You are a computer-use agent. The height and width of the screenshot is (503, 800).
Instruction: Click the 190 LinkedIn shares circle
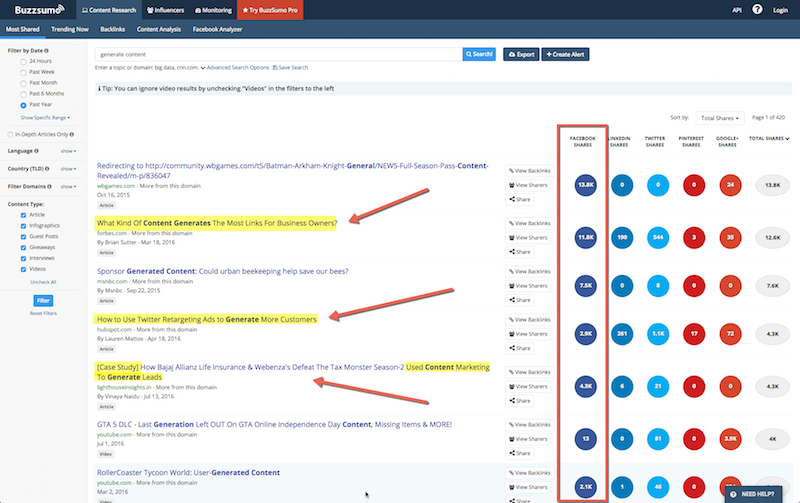coord(622,237)
